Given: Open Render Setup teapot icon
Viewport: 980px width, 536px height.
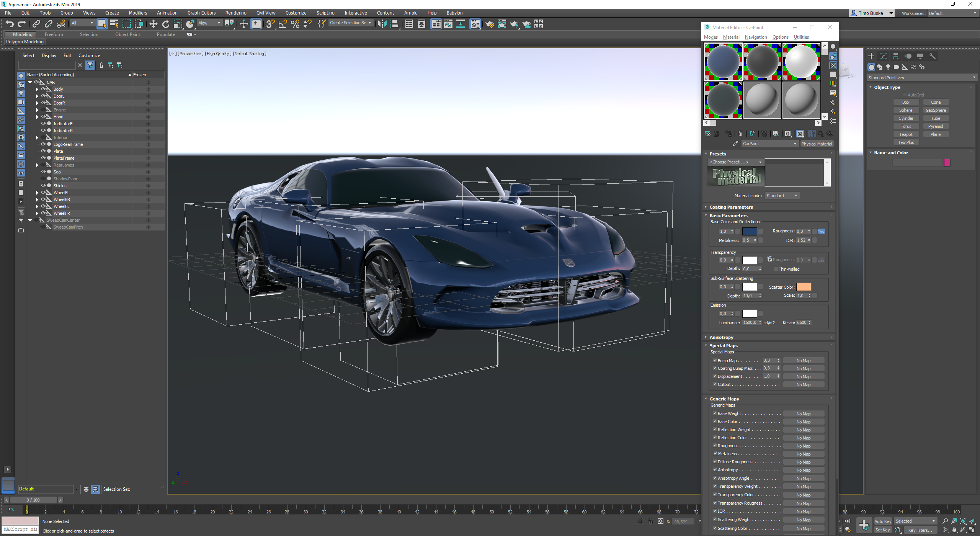Looking at the screenshot, I should pyautogui.click(x=489, y=24).
